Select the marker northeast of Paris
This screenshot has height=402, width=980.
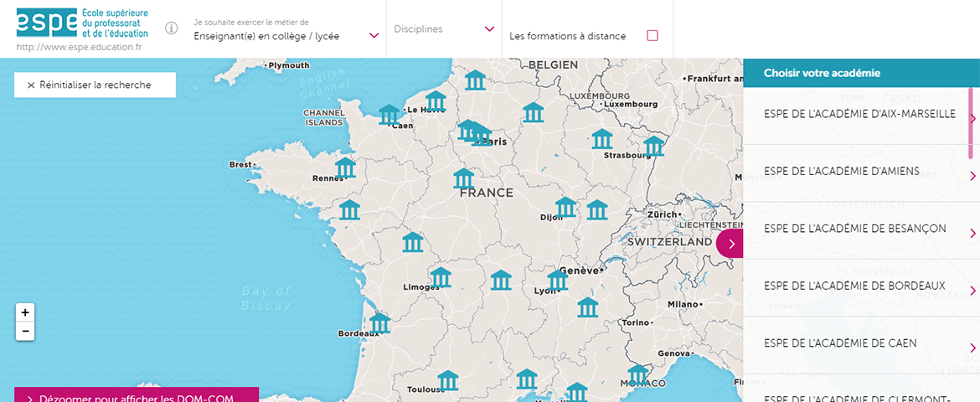click(533, 112)
